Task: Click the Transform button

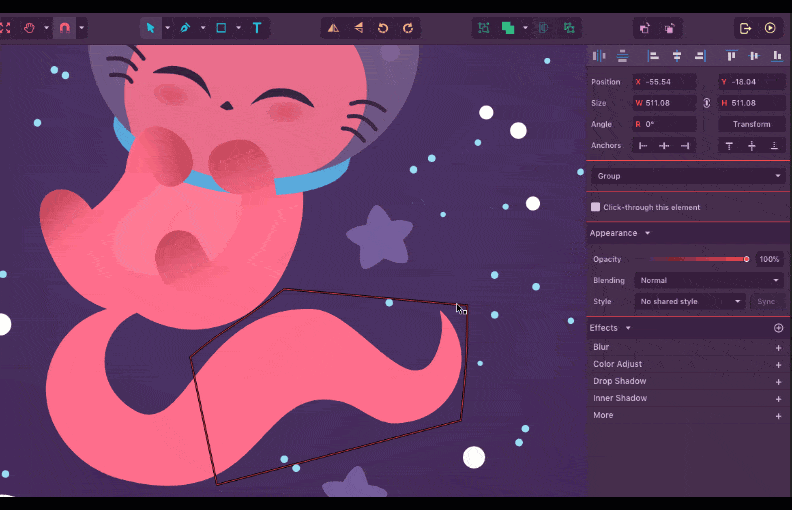Action: tap(751, 124)
